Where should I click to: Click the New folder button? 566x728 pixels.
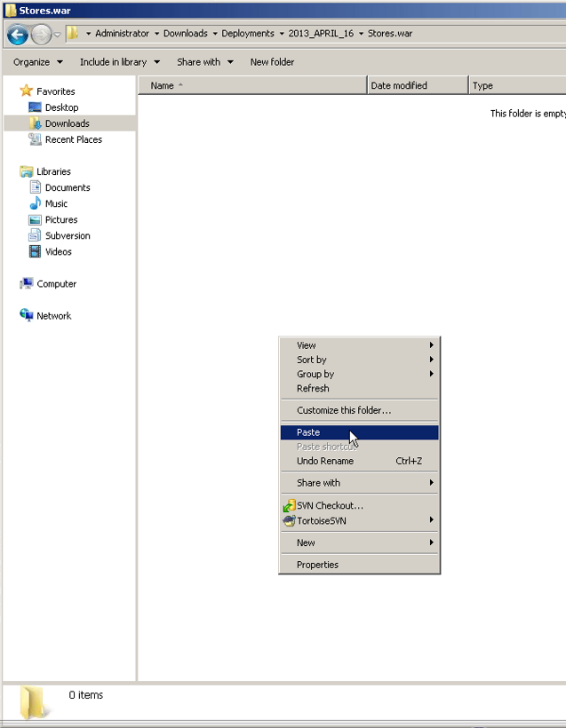(272, 62)
